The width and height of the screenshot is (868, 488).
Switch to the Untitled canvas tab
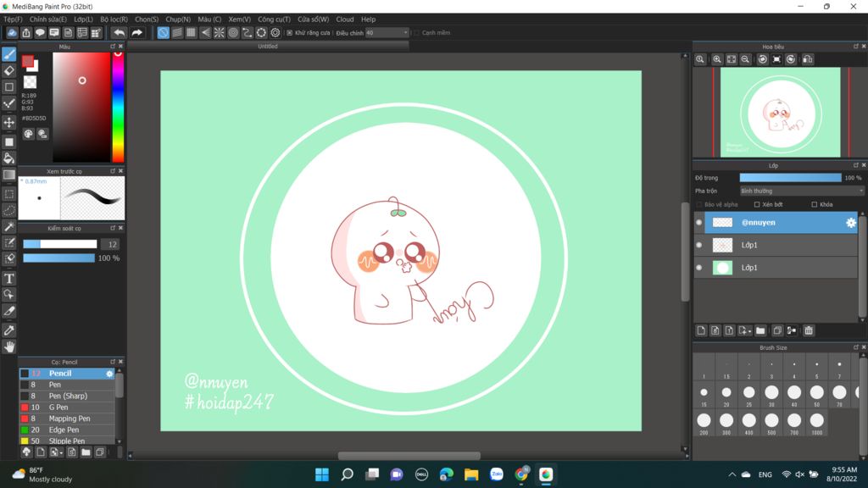[x=268, y=47]
